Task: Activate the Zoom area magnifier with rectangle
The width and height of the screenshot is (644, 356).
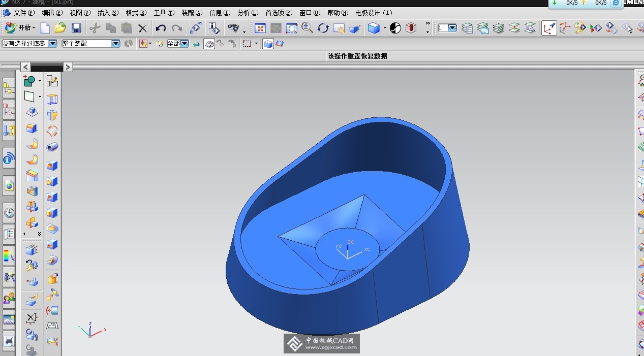Action: pos(292,28)
